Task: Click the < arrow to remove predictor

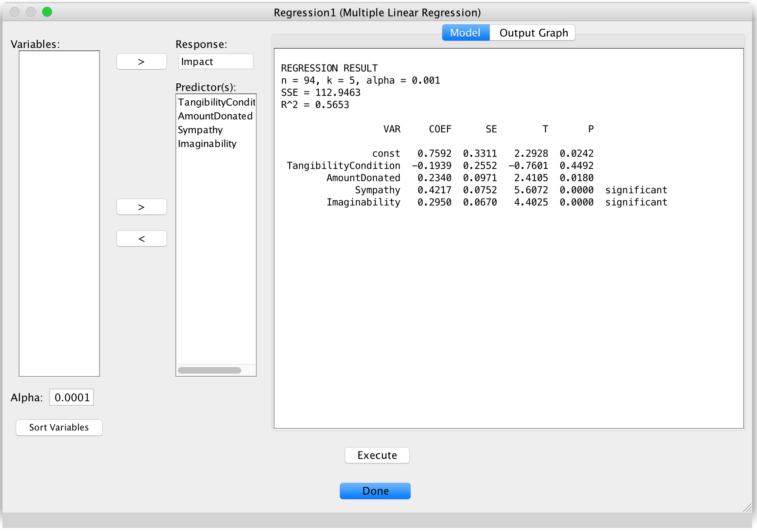Action: coord(141,238)
